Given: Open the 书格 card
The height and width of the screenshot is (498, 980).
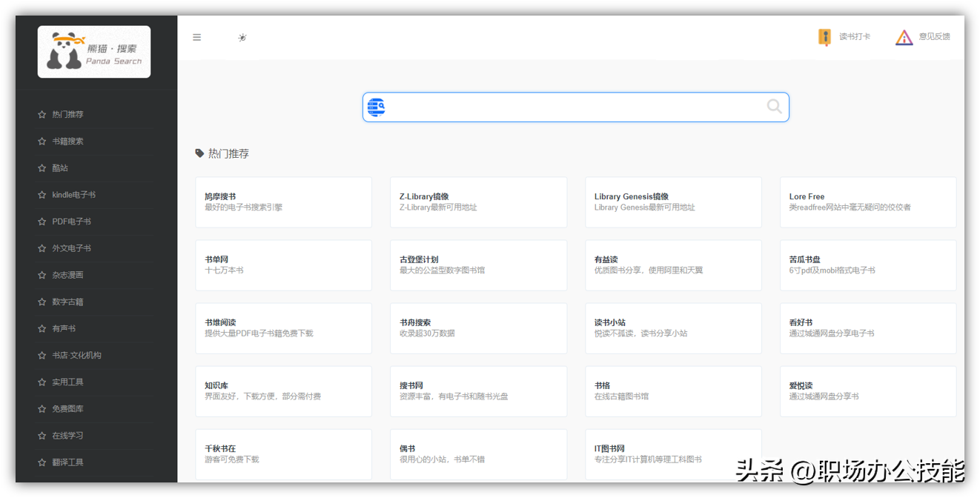Looking at the screenshot, I should coord(673,391).
